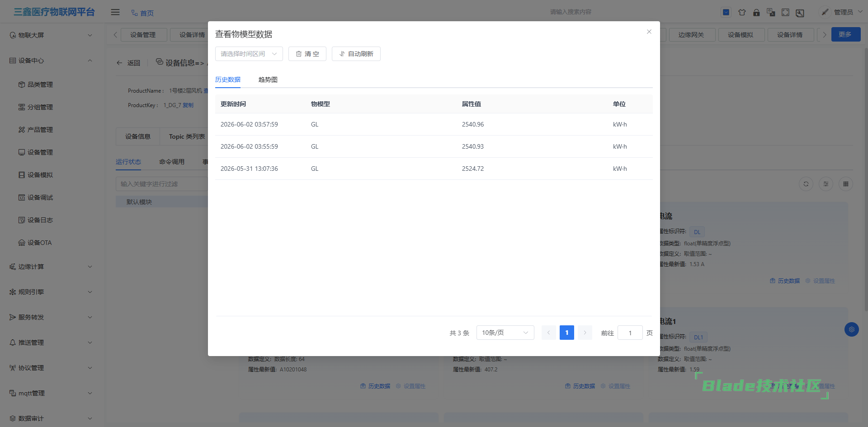Click the wrench notepad icon in header
This screenshot has height=427, width=868.
(800, 13)
